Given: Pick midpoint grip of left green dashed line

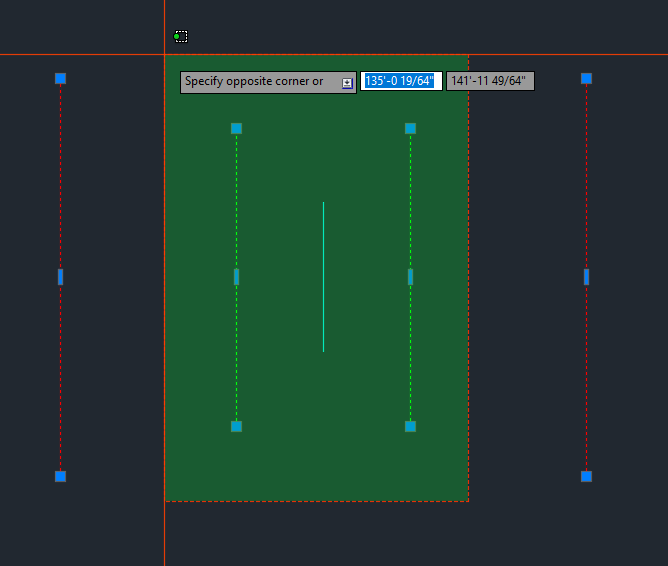Looking at the screenshot, I should tap(236, 277).
